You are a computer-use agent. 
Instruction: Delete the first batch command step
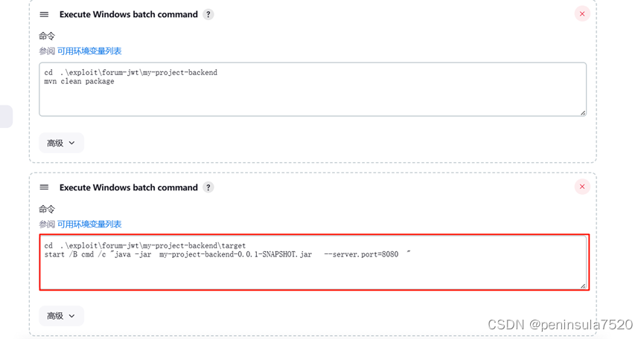(582, 14)
